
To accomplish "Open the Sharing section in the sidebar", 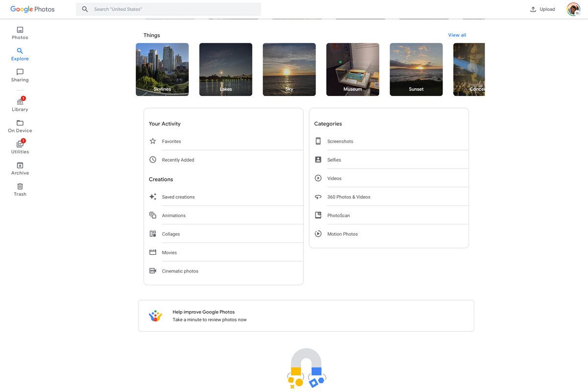I will coord(20,76).
